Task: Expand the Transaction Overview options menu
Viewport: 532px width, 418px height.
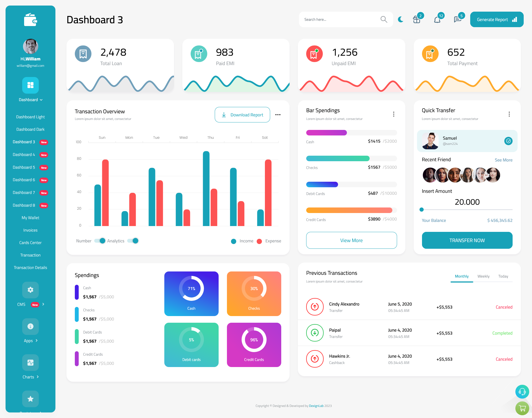Action: [278, 114]
